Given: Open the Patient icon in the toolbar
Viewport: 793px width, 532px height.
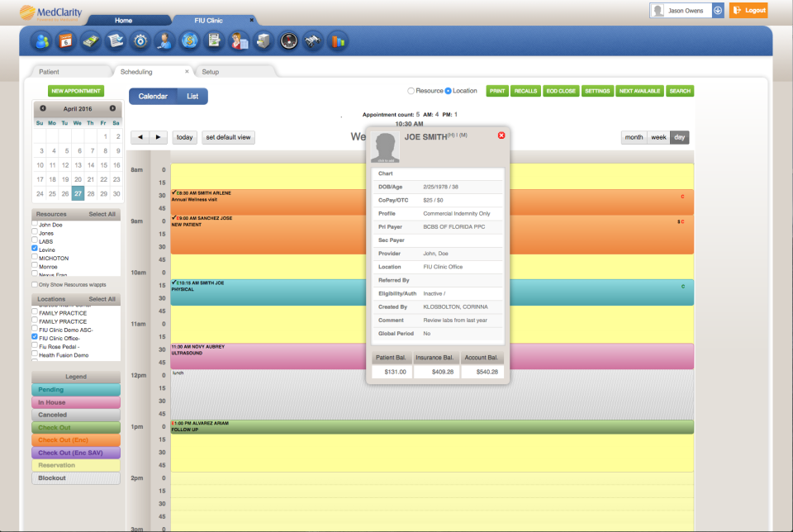Looking at the screenshot, I should click(x=41, y=40).
